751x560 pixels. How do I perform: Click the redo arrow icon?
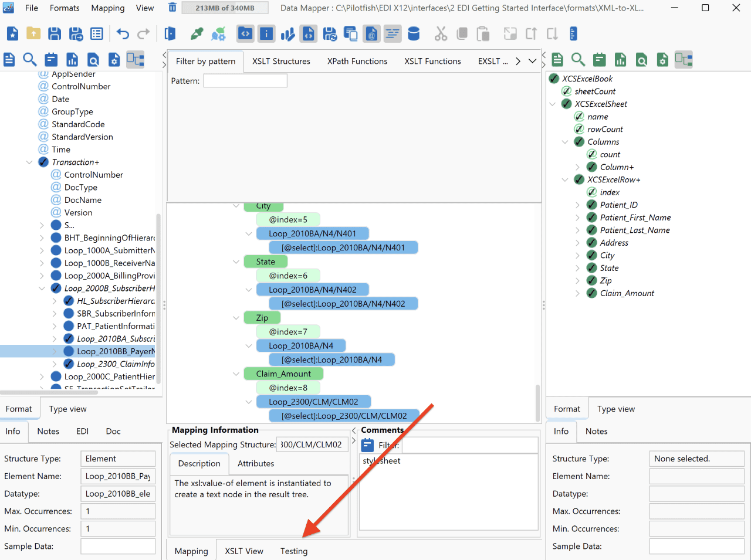pyautogui.click(x=144, y=34)
